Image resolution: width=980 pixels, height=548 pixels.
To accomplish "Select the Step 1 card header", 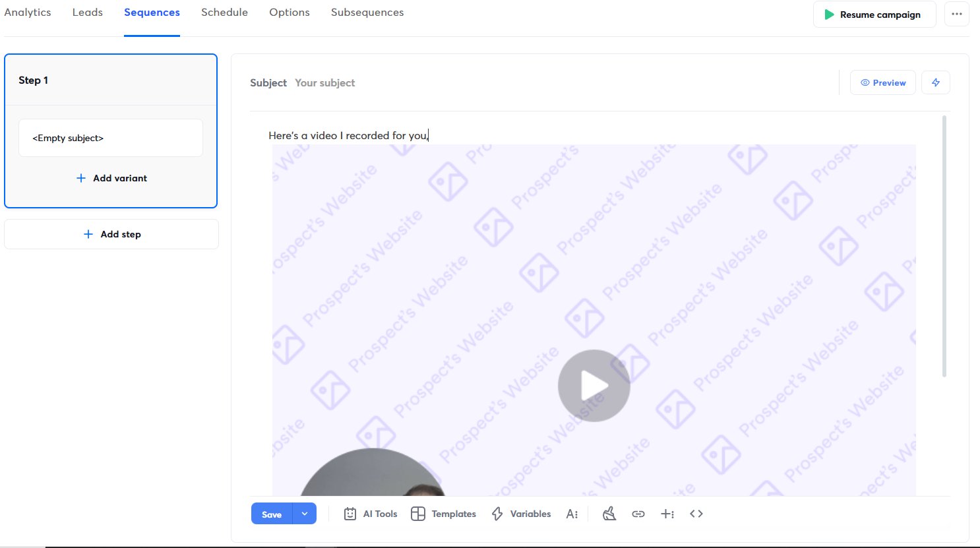I will coord(111,80).
